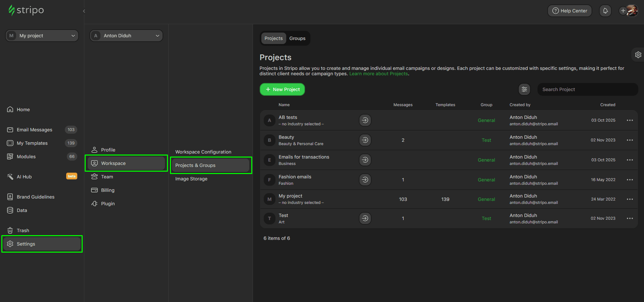Screen dimensions: 644x302
Task: Click the Fashion emails project name
Action: coord(295,177)
